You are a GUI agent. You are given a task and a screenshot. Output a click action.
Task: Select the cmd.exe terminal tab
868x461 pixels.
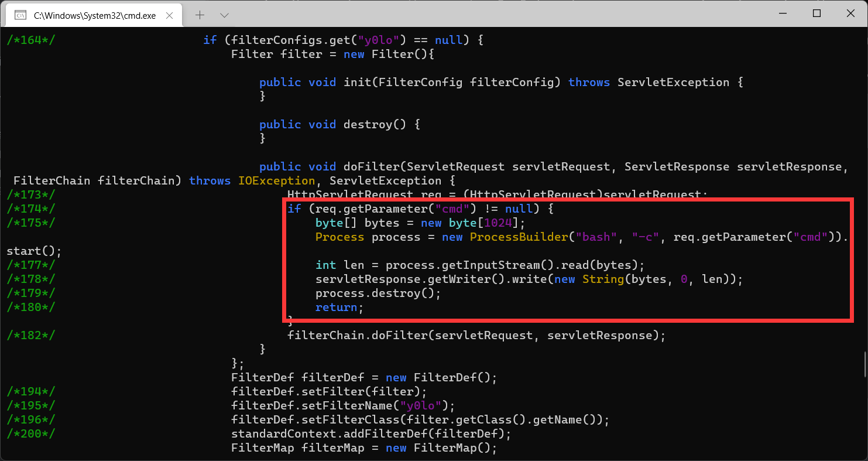coord(95,15)
